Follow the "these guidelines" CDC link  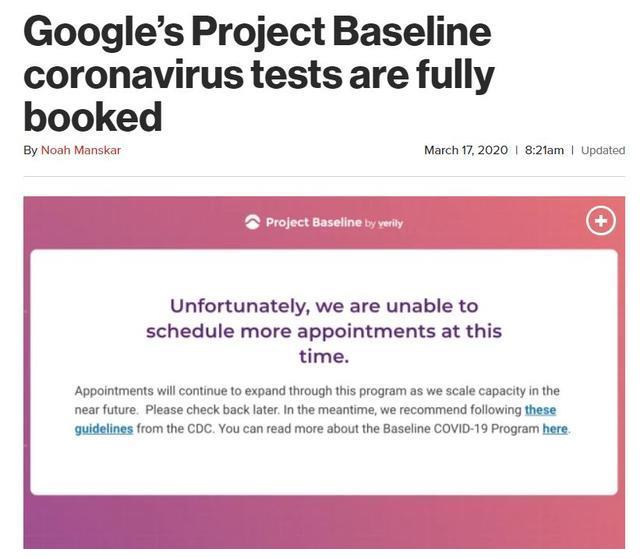pyautogui.click(x=540, y=410)
